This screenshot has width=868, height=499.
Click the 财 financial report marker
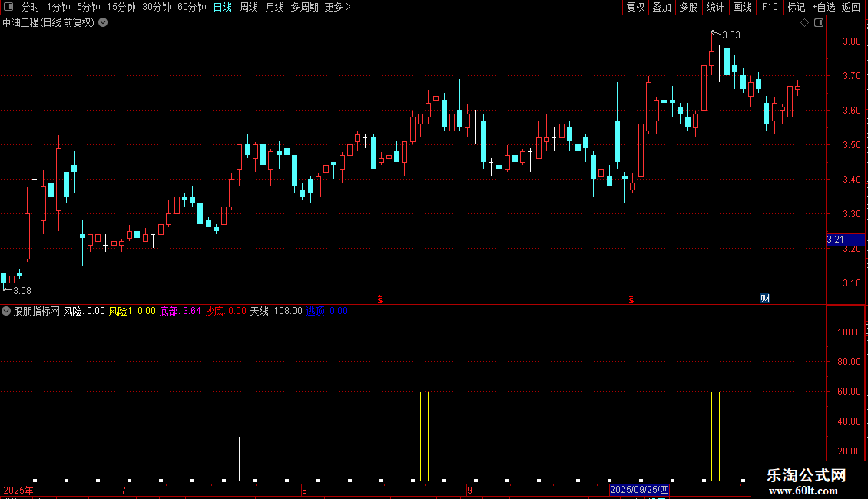[765, 299]
